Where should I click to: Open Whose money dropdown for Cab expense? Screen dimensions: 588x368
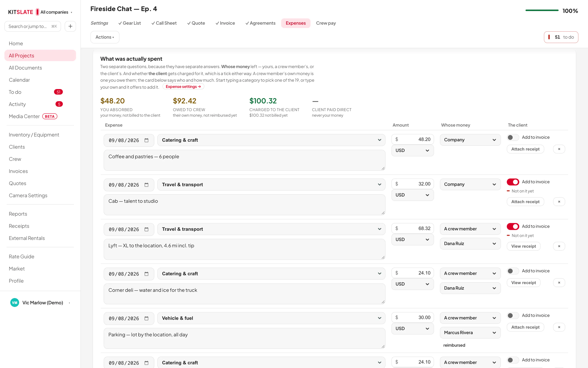pyautogui.click(x=470, y=184)
